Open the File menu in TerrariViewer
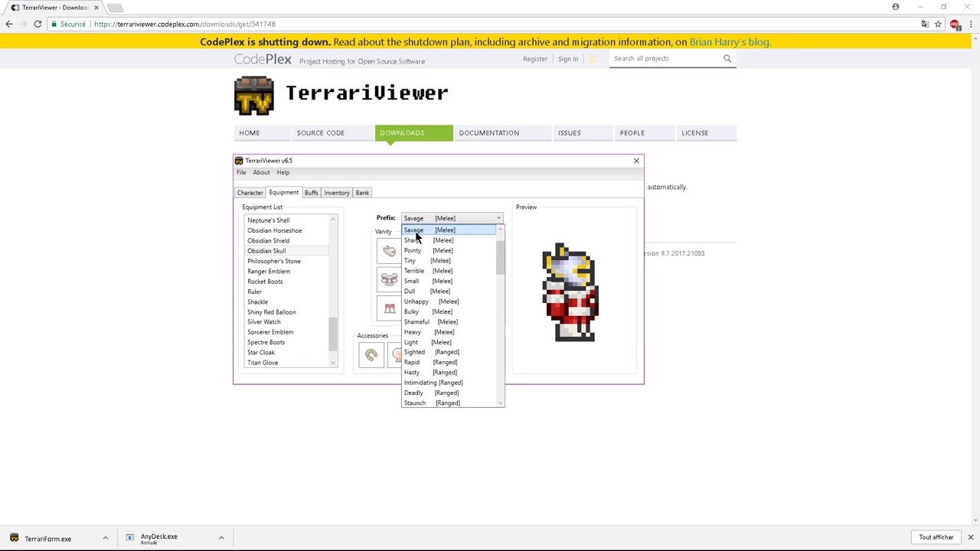980x551 pixels. click(x=241, y=172)
